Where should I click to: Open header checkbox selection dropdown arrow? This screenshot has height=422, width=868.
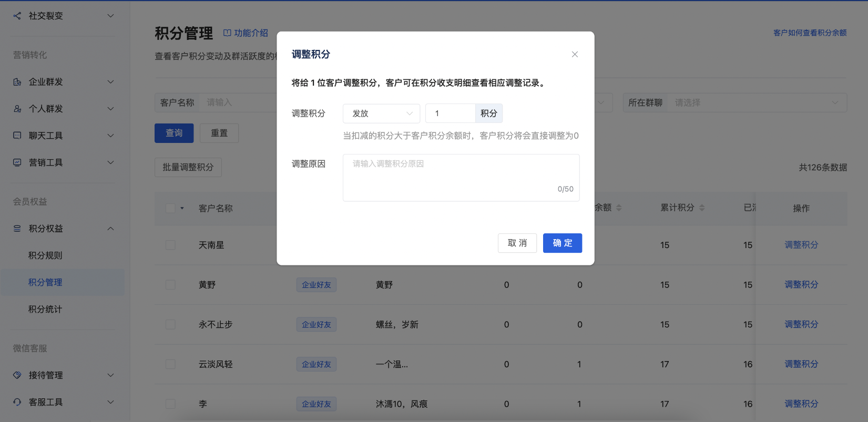182,208
